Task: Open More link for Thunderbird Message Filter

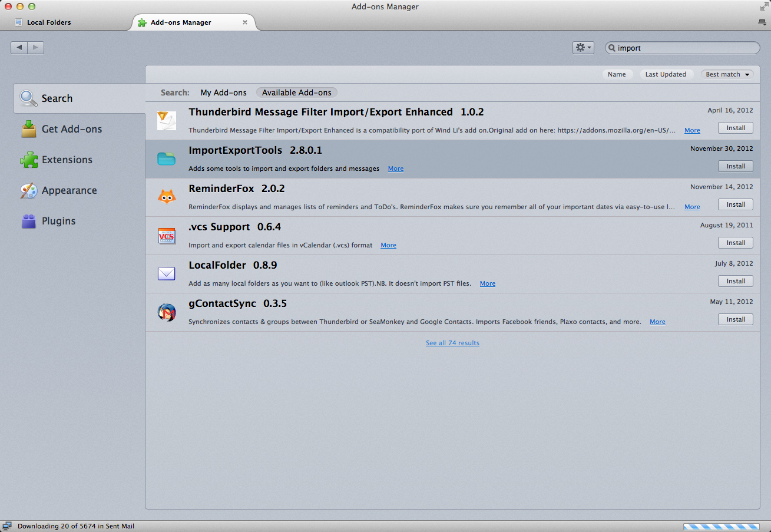Action: [692, 130]
